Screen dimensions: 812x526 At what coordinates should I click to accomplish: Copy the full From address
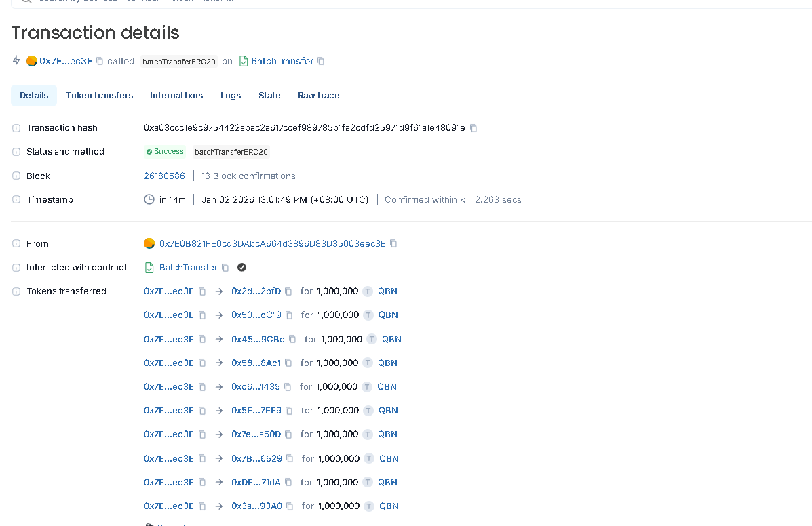(393, 243)
